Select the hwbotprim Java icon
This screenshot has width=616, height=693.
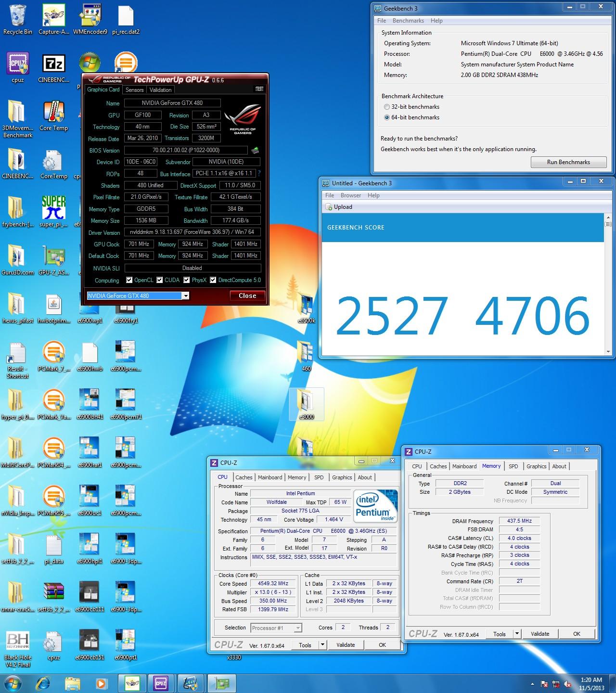(54, 308)
